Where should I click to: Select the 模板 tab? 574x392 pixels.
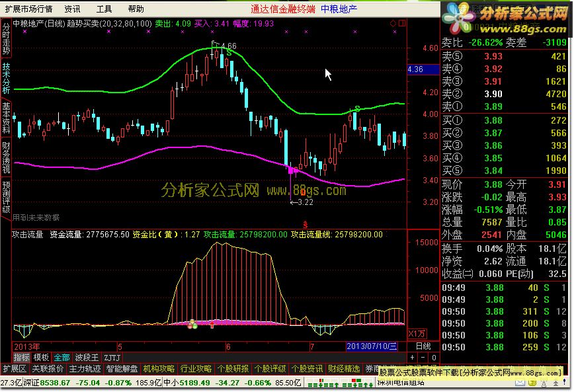pyautogui.click(x=41, y=357)
